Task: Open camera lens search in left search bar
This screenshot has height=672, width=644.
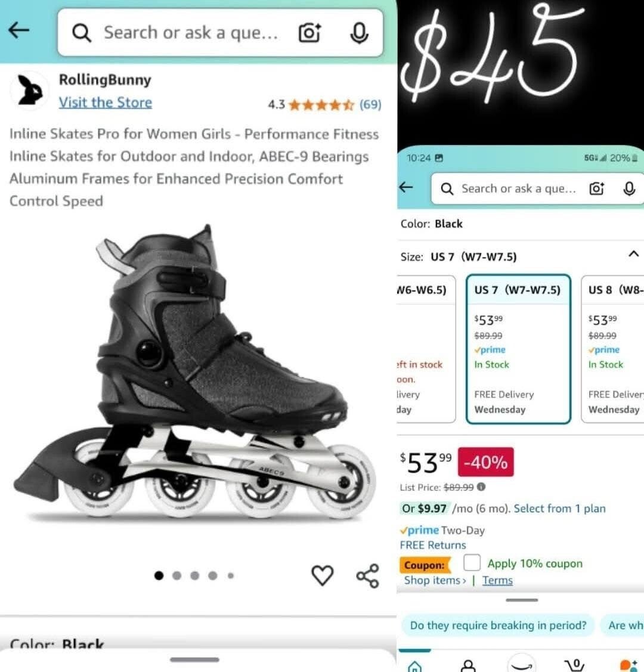Action: (309, 33)
